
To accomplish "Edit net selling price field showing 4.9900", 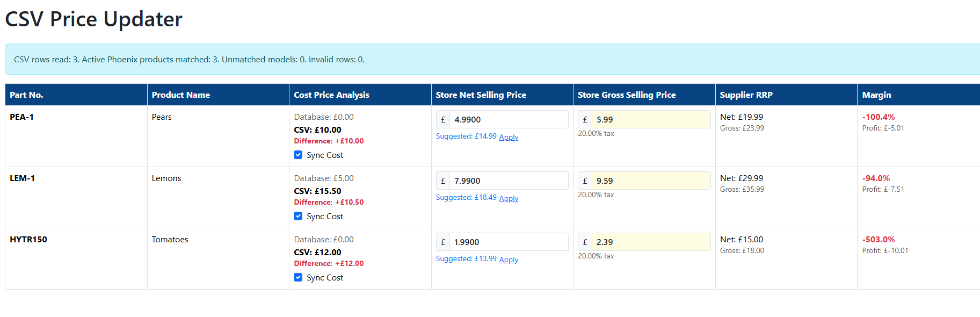I will point(509,119).
